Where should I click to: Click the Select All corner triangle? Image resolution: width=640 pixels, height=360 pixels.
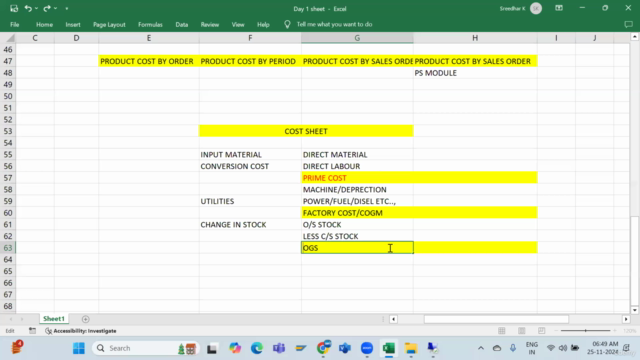tap(10, 38)
